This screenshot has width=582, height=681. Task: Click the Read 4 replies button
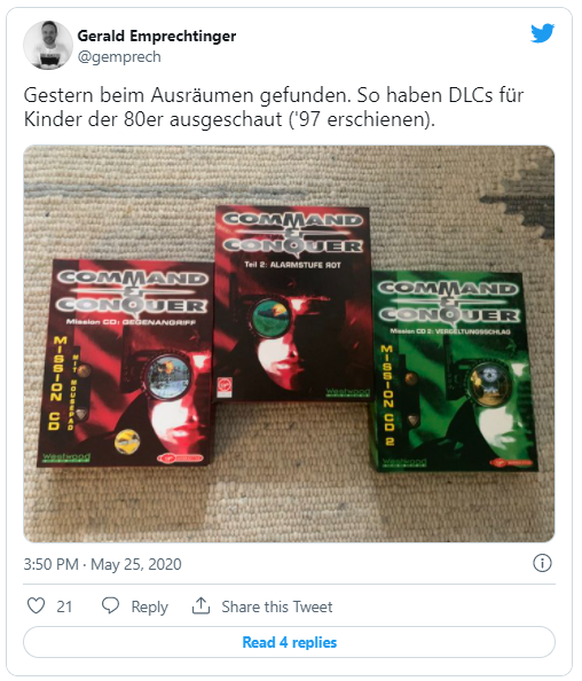[x=289, y=642]
